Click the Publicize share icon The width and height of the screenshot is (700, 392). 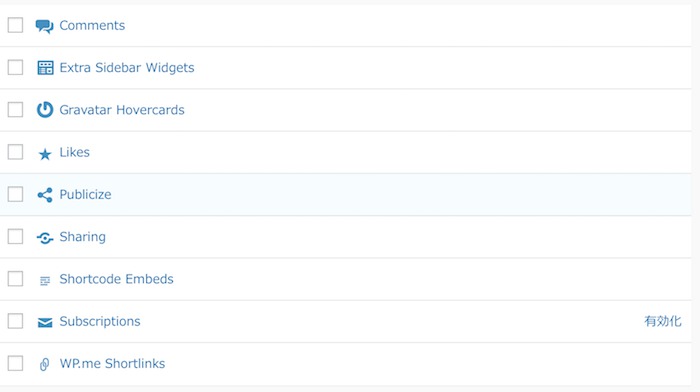pyautogui.click(x=45, y=195)
